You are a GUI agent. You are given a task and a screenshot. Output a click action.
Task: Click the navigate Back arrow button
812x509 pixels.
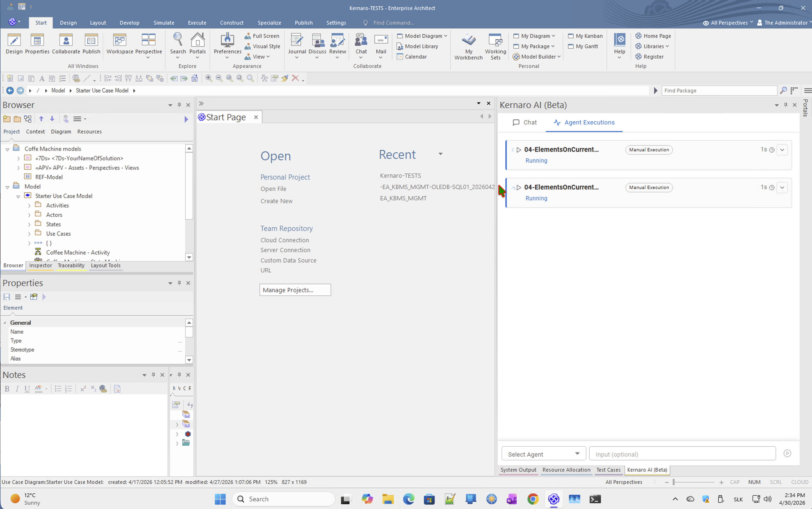(x=10, y=90)
